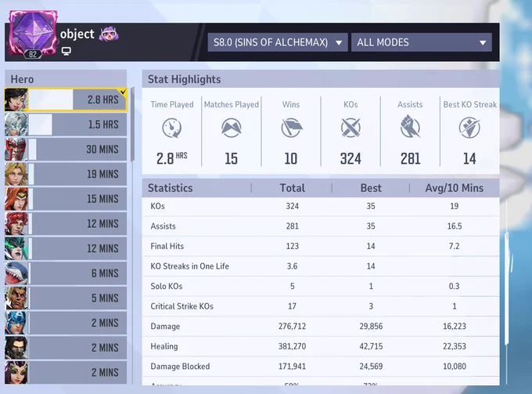Viewport: 532px width, 394px height.
Task: Click the Best KO Streak icon
Action: tap(469, 128)
